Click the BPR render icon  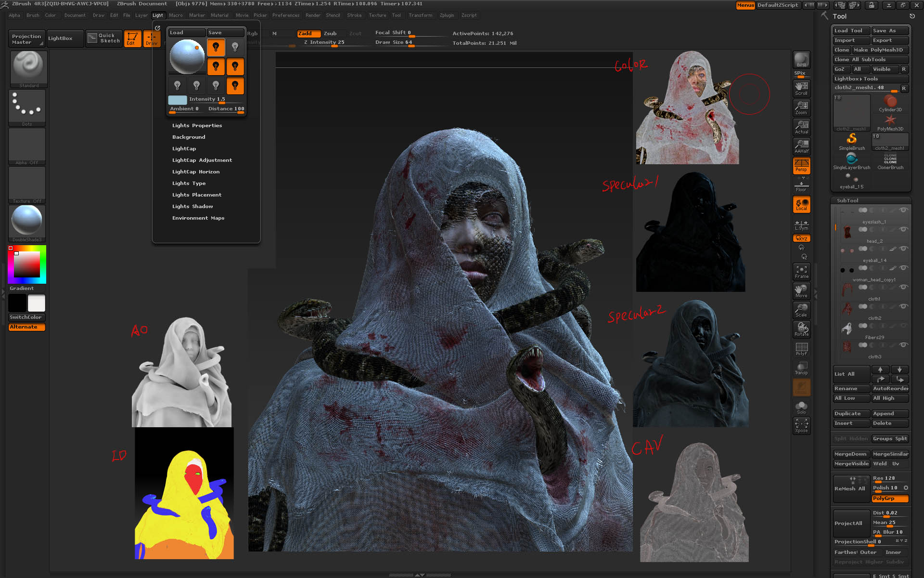pos(801,60)
